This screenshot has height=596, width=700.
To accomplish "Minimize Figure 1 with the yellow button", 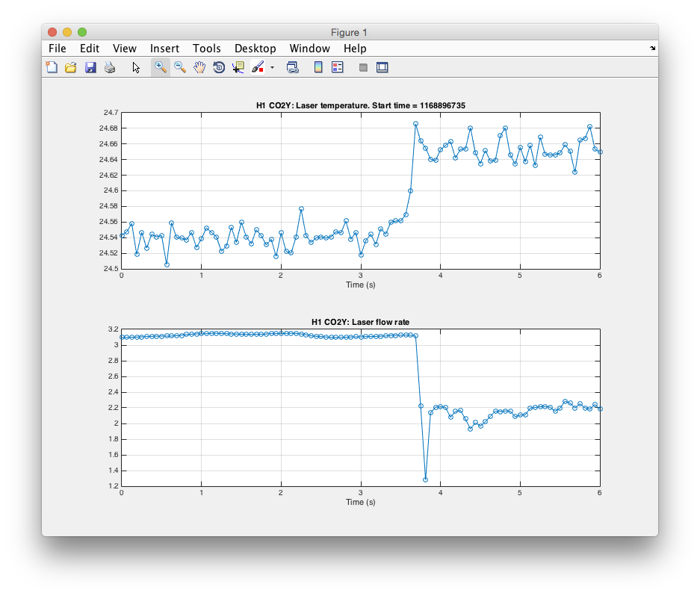I will click(67, 32).
